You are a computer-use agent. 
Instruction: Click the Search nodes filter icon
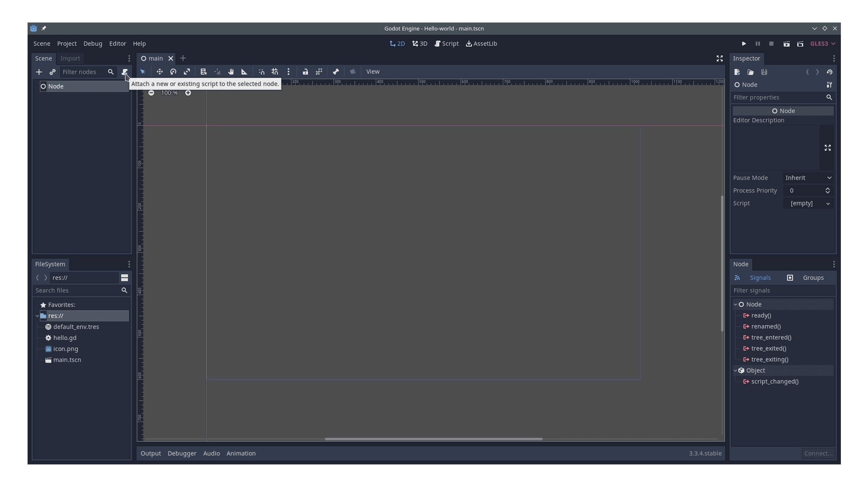(110, 71)
